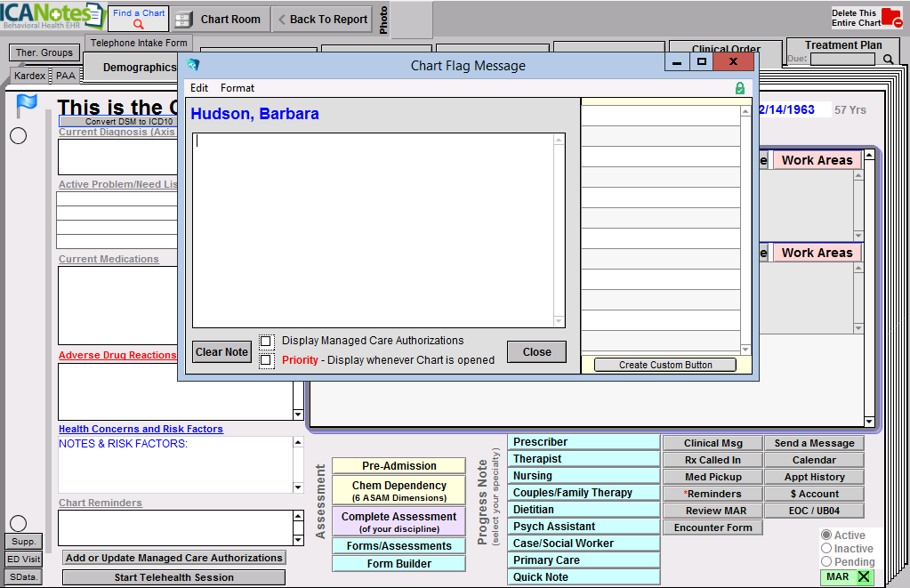This screenshot has width=910, height=588.
Task: Click the Treatment Plan search magnifier icon
Action: [x=888, y=60]
